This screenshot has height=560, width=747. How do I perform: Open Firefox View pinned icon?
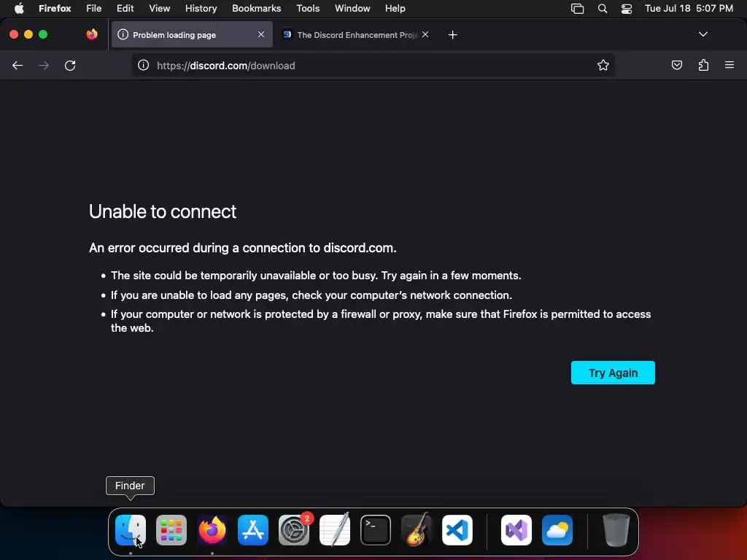(x=92, y=34)
